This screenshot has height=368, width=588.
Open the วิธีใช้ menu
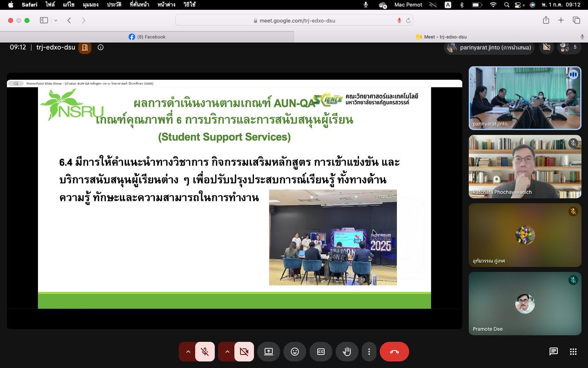point(189,4)
